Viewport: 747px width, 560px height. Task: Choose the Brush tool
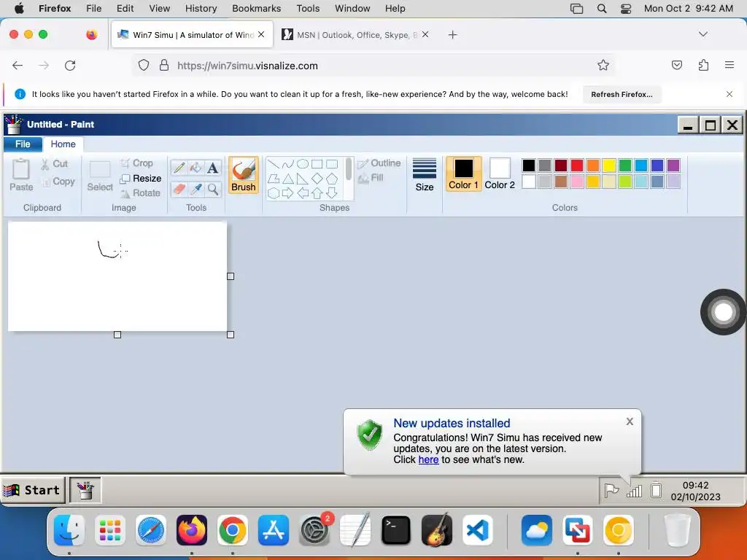[x=244, y=175]
